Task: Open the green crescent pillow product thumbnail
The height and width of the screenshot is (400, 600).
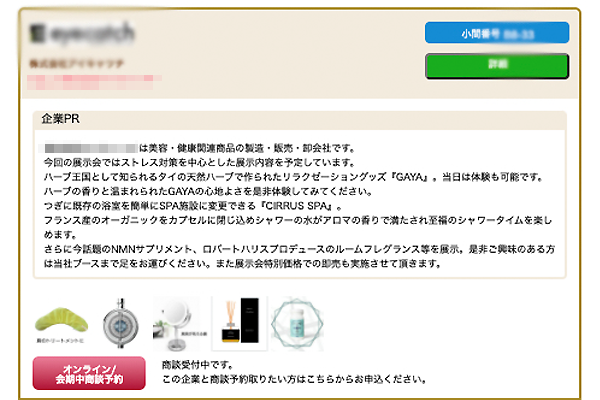Action: (x=61, y=324)
